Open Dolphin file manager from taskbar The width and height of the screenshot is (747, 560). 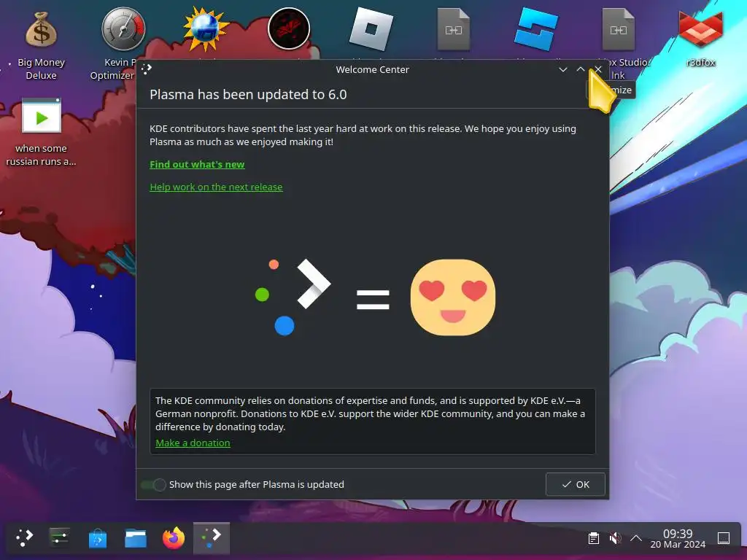click(136, 539)
